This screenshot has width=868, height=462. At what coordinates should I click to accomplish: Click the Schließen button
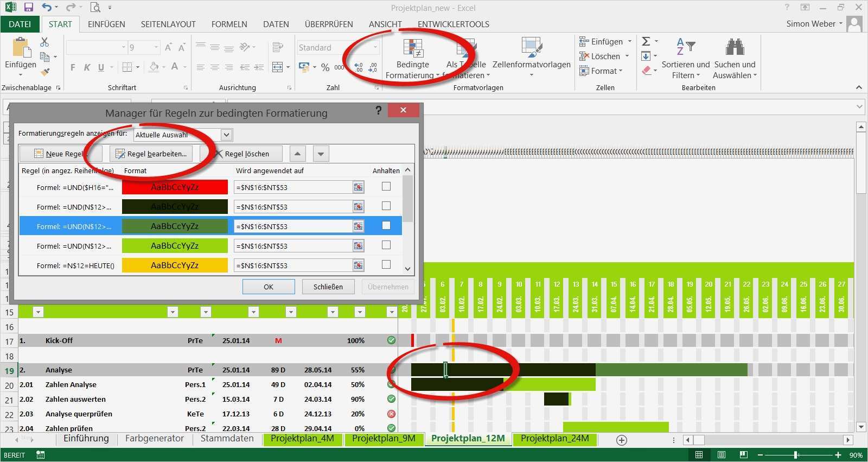pyautogui.click(x=328, y=287)
